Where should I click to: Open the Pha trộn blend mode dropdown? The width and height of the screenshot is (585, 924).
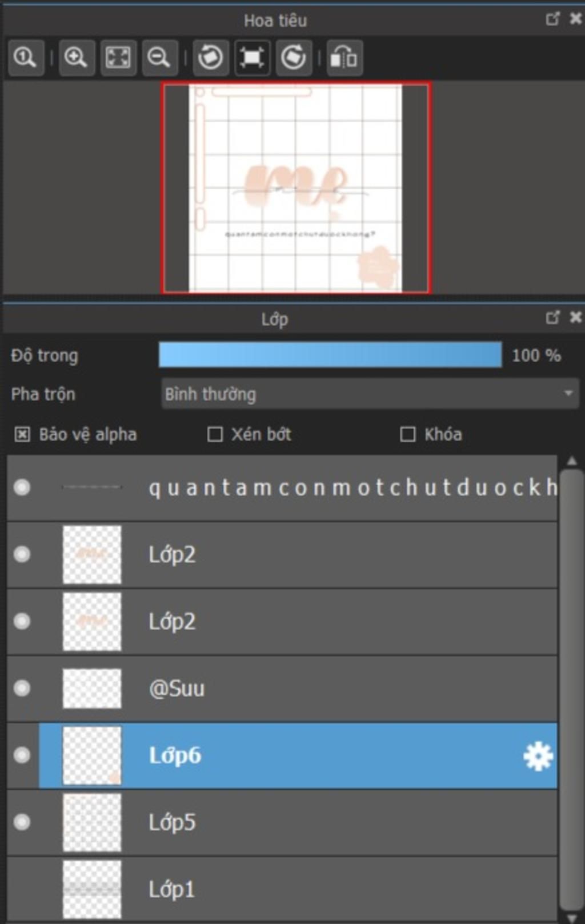(x=370, y=394)
